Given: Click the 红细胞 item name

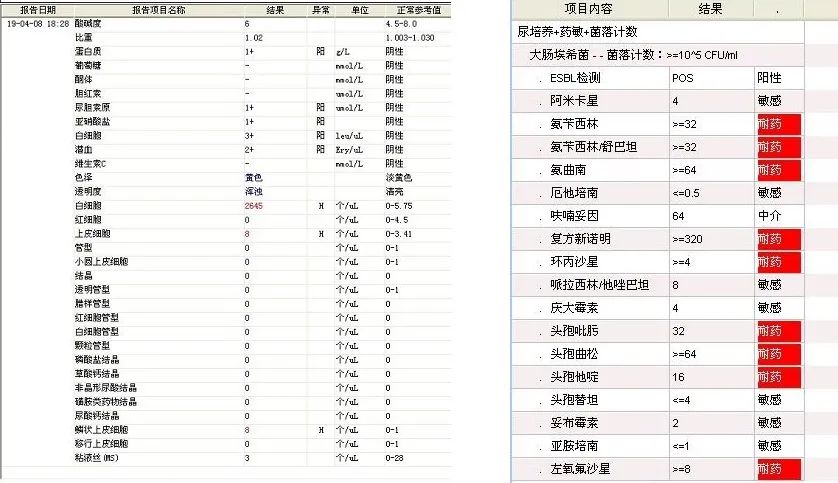Looking at the screenshot, I should 88,220.
